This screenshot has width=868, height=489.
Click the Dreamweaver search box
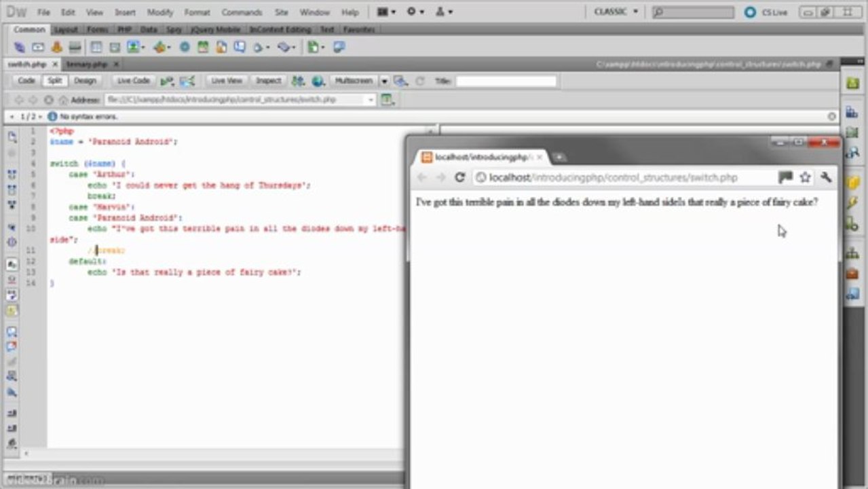[692, 12]
